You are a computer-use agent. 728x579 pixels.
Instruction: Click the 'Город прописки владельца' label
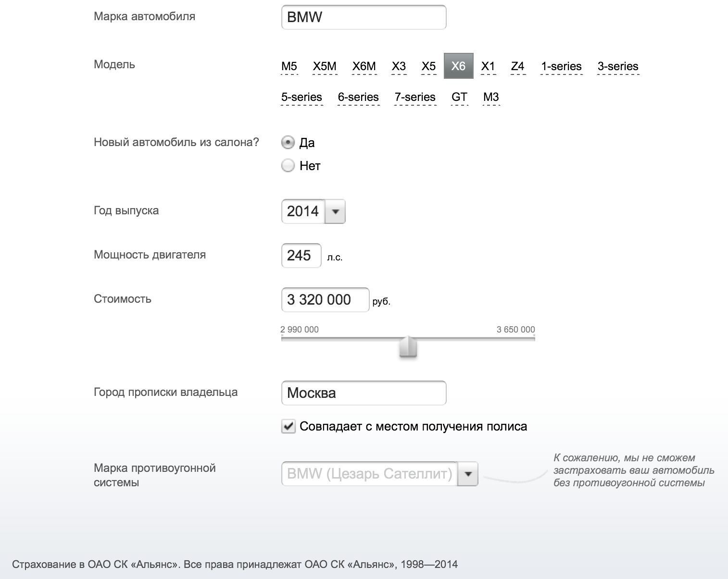pos(165,392)
